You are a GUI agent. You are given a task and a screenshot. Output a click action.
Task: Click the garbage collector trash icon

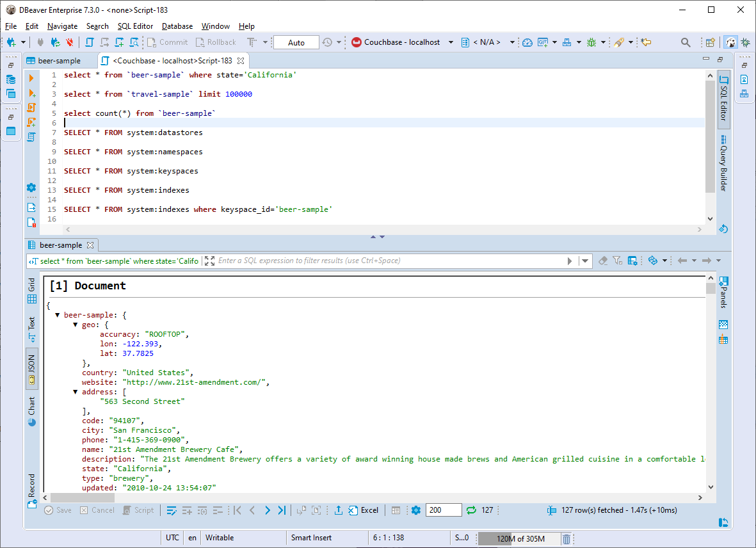(x=567, y=539)
